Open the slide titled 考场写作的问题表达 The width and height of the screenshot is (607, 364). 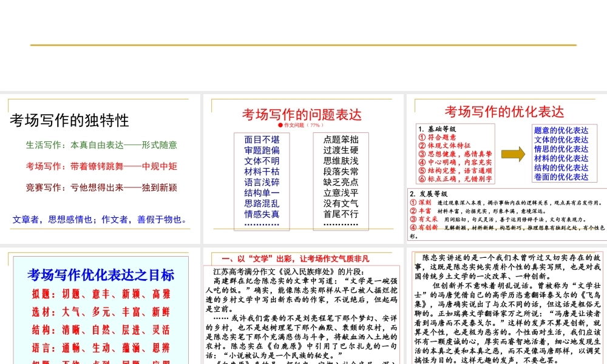pos(303,169)
